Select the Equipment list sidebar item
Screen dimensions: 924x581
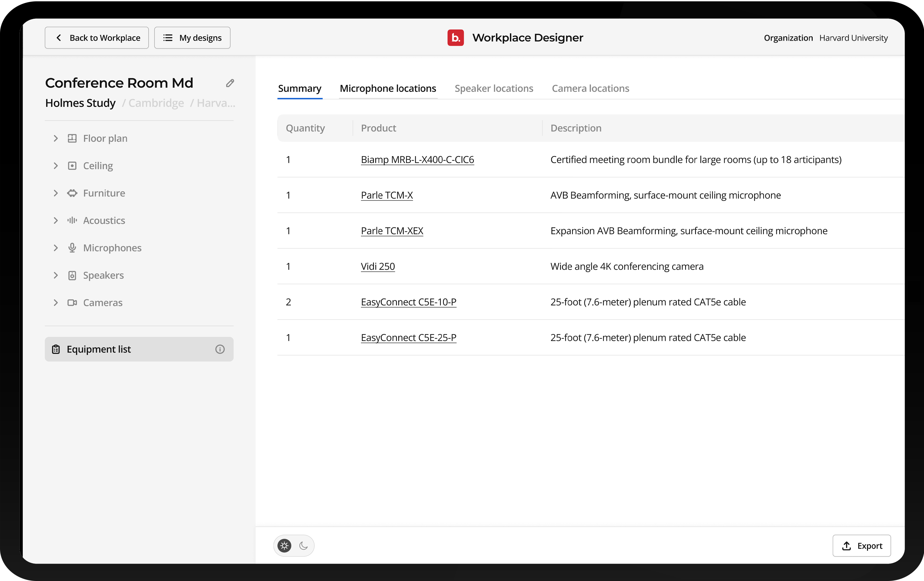[139, 349]
